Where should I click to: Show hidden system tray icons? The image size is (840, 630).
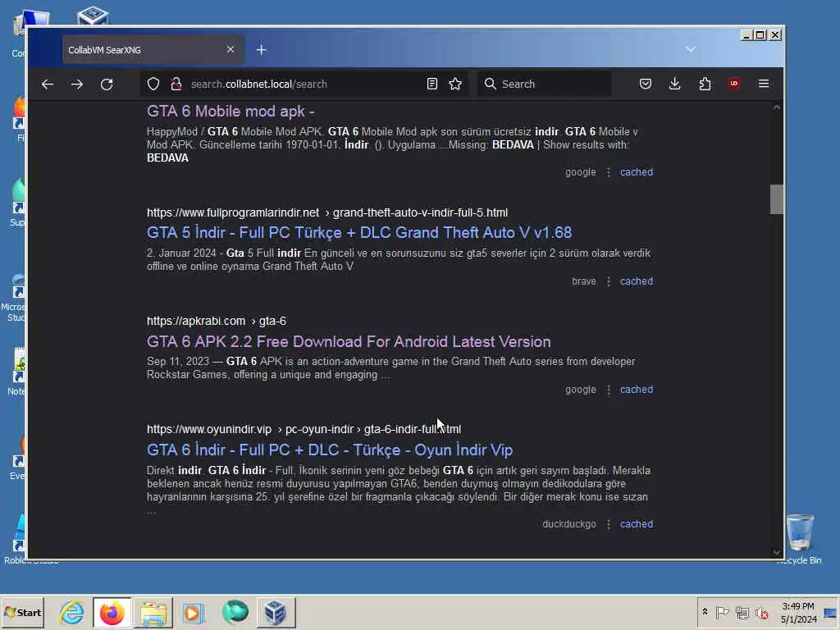(705, 612)
